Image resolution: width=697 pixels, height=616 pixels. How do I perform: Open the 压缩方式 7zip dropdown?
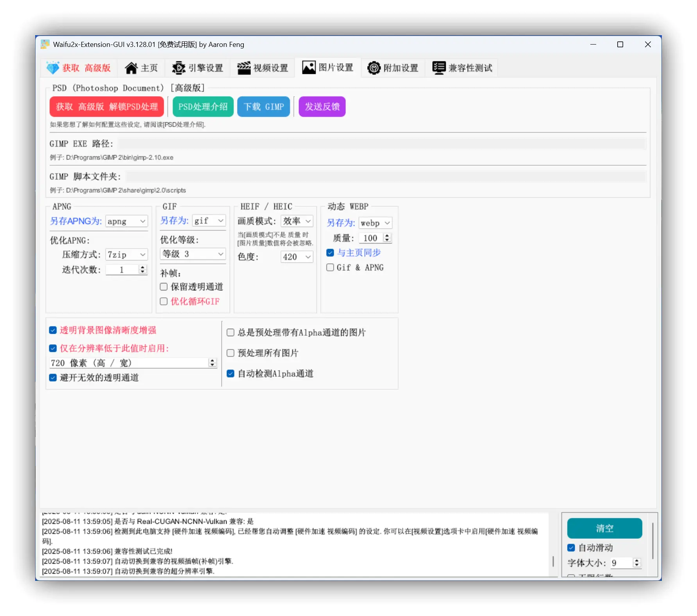point(127,255)
